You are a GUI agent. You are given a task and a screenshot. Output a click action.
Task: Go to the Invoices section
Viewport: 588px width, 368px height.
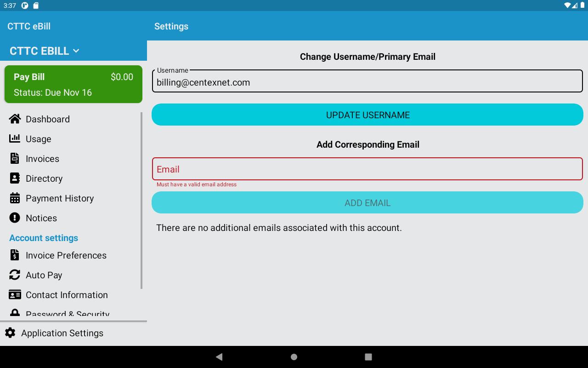tap(73, 159)
